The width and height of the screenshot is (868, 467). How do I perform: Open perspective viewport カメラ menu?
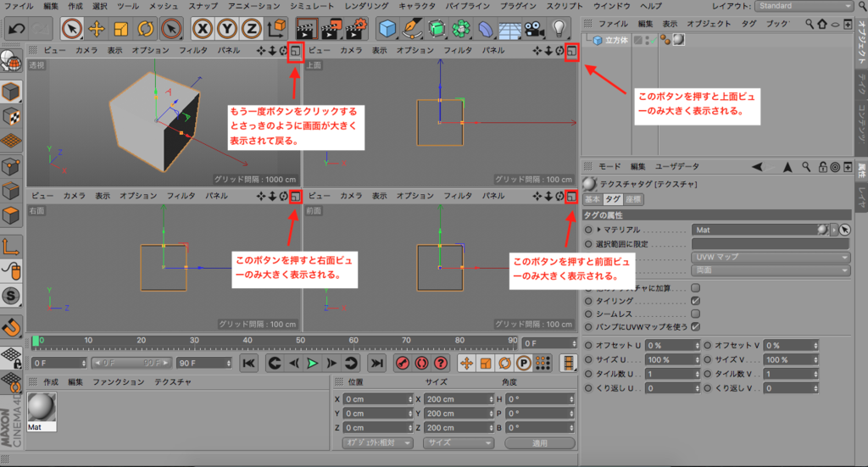pos(86,50)
